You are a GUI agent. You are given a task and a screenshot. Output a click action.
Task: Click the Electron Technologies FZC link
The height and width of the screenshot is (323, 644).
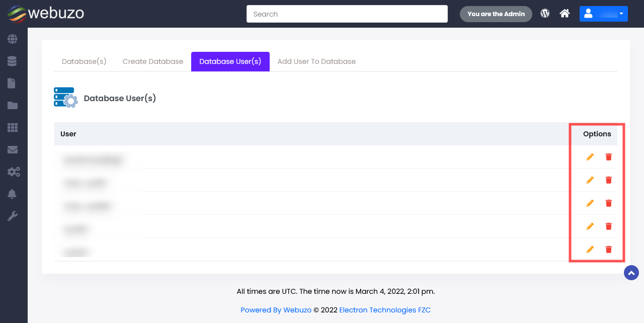pos(385,310)
